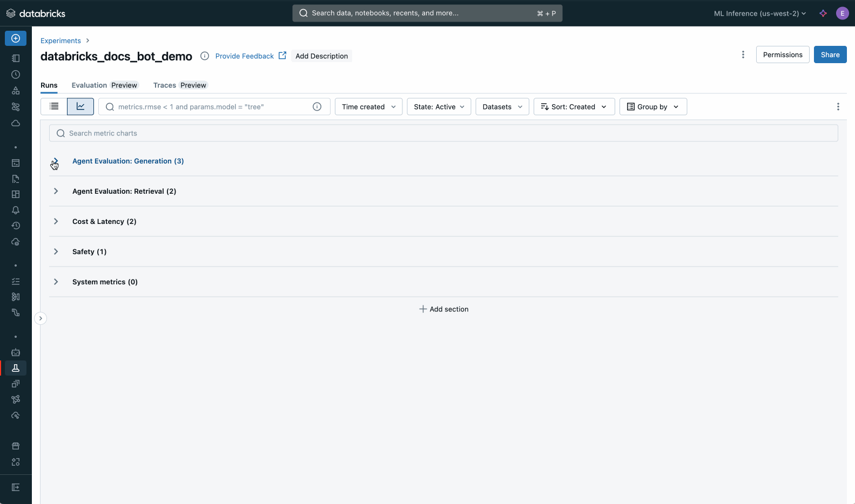Click the Databricks Assistant sparkle icon

823,13
